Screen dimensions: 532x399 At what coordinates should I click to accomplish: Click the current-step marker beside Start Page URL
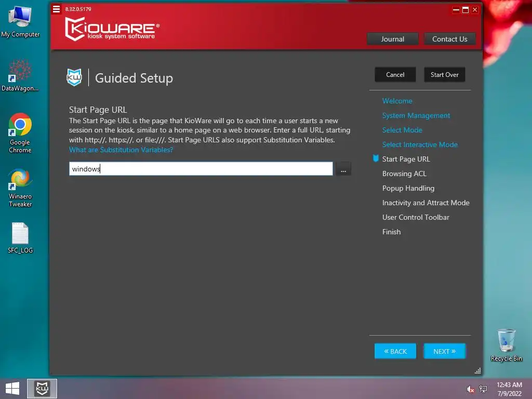click(376, 158)
